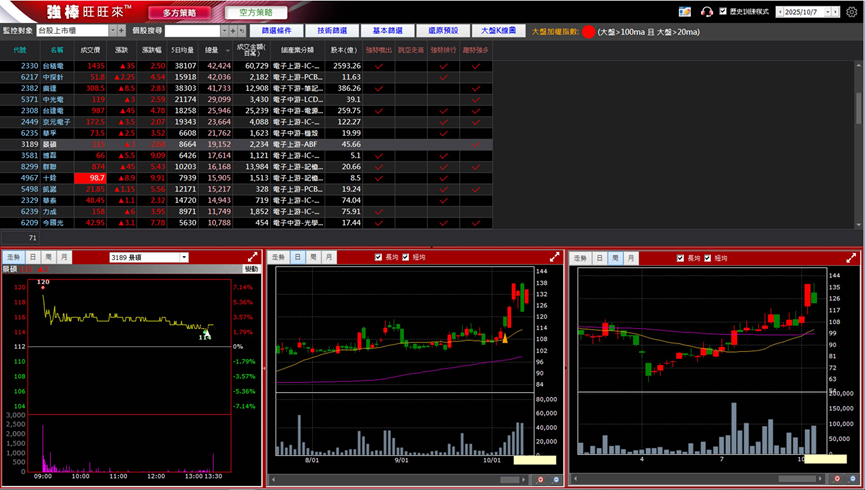Image resolution: width=865 pixels, height=490 pixels.
Task: Expand the right candlestick chart to fullscreen
Action: pyautogui.click(x=850, y=258)
